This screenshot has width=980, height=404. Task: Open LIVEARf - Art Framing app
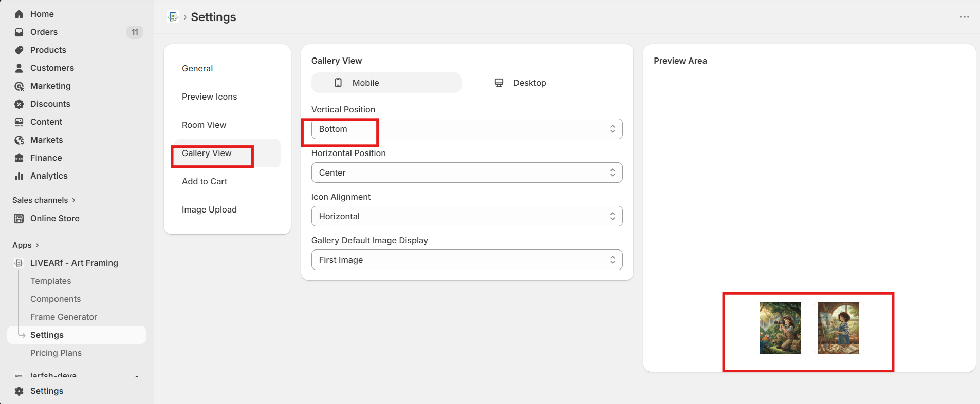point(77,263)
